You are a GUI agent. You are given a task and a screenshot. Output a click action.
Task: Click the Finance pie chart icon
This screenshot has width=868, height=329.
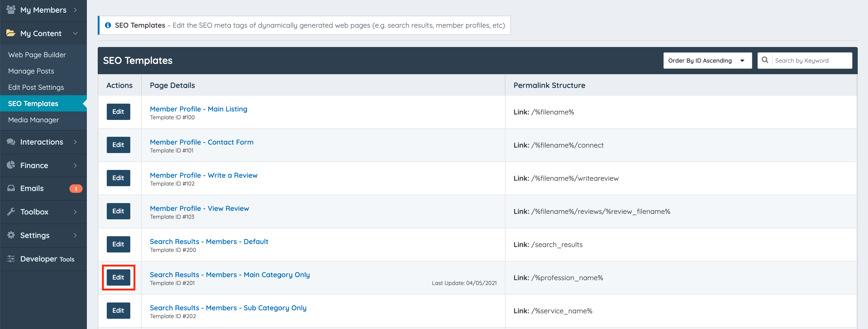coord(11,165)
